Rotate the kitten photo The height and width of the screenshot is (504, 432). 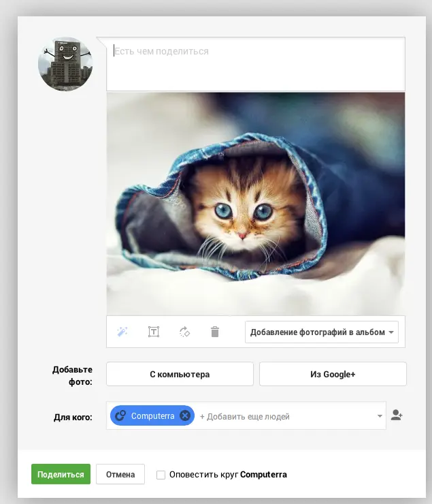tap(184, 332)
